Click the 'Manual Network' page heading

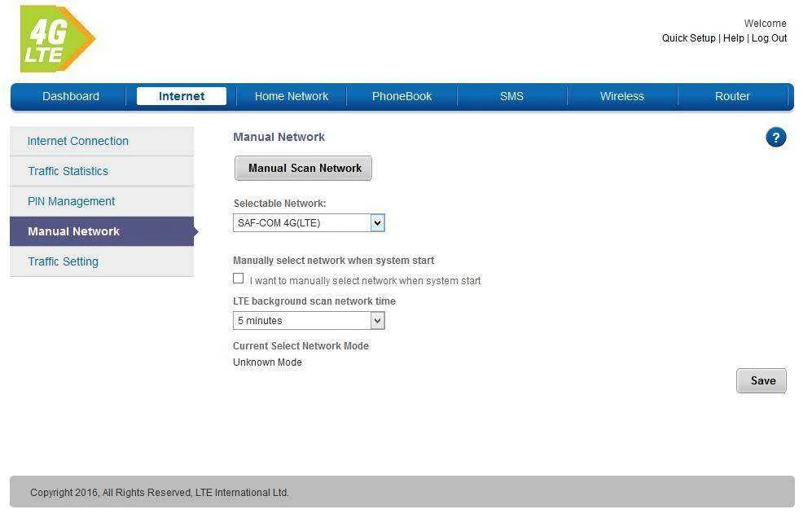[x=279, y=137]
